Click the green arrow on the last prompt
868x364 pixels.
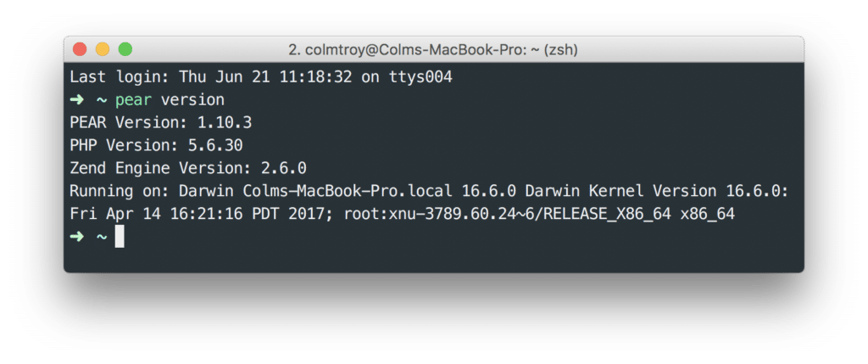coord(76,237)
